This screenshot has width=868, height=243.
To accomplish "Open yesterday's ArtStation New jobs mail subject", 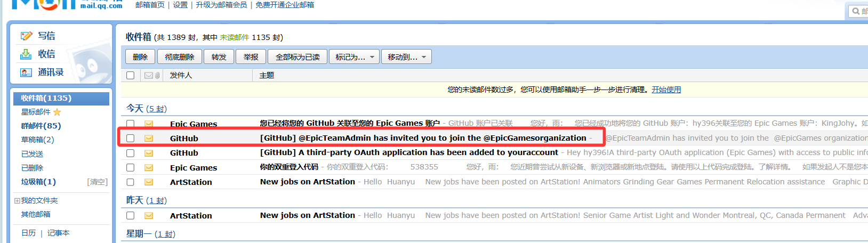I will pos(308,215).
